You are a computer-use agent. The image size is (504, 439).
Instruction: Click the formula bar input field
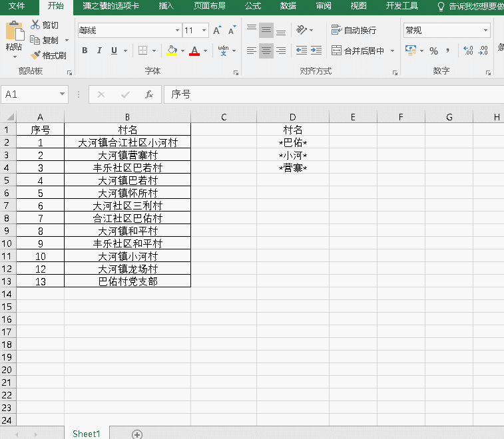click(334, 94)
